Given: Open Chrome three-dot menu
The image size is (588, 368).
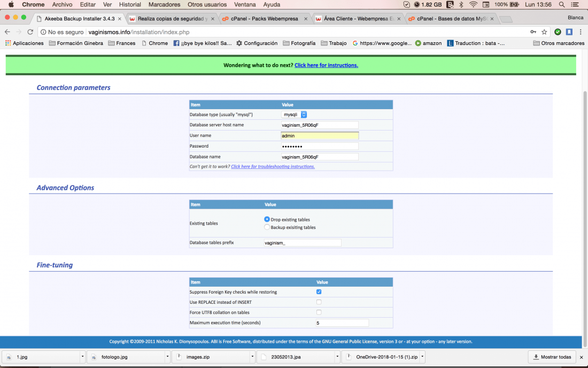Looking at the screenshot, I should (x=581, y=32).
